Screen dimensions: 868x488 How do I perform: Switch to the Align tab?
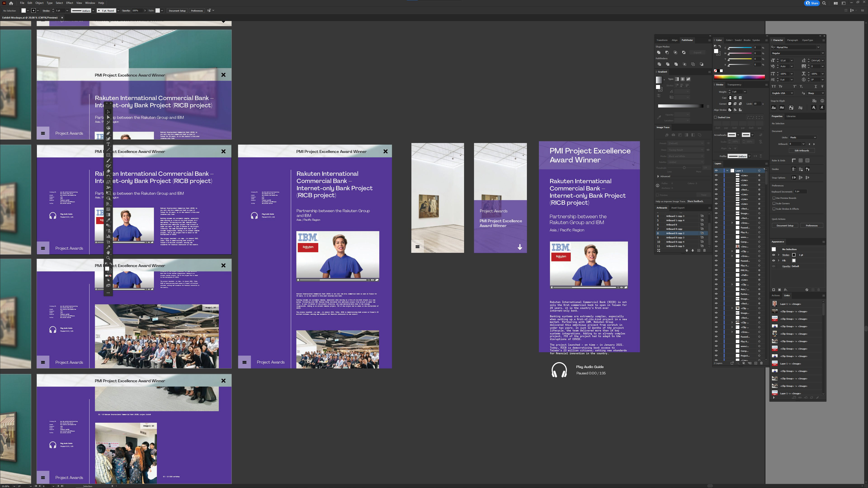tap(675, 40)
